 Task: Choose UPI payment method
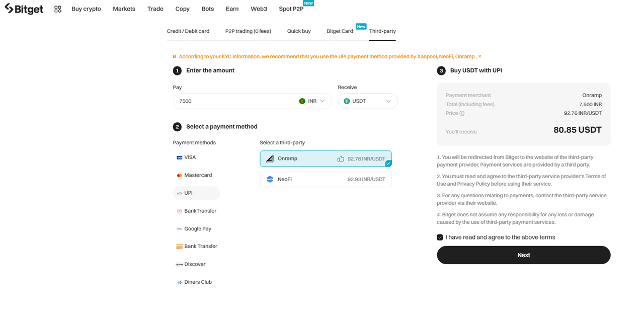(197, 193)
